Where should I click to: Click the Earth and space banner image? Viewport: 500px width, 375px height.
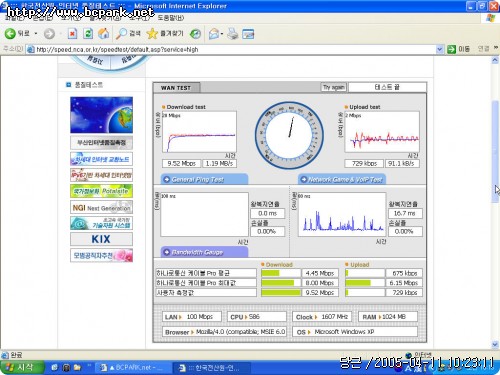pos(101,115)
